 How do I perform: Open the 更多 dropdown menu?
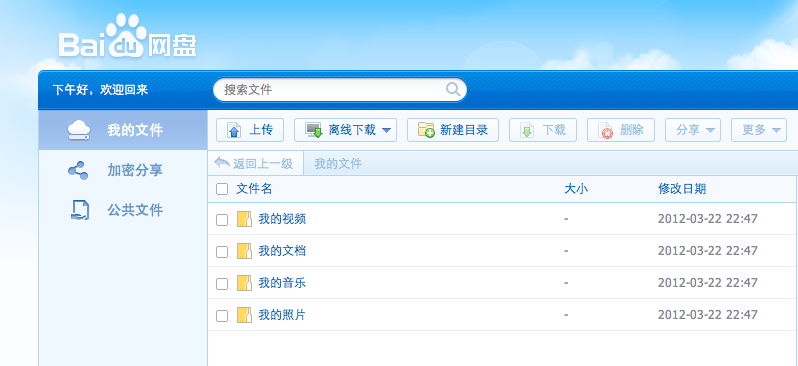click(x=759, y=130)
